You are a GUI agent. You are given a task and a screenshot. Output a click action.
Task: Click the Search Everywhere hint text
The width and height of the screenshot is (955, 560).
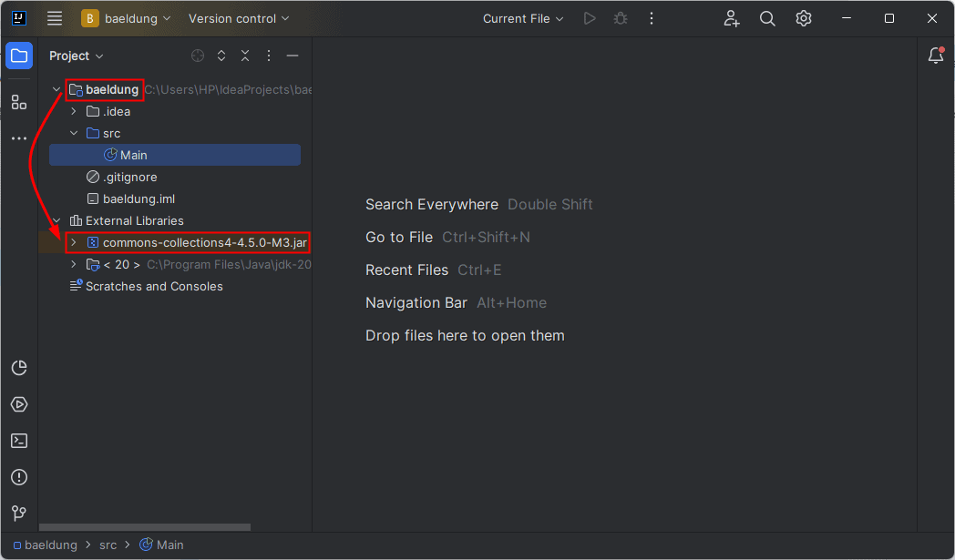pyautogui.click(x=432, y=205)
